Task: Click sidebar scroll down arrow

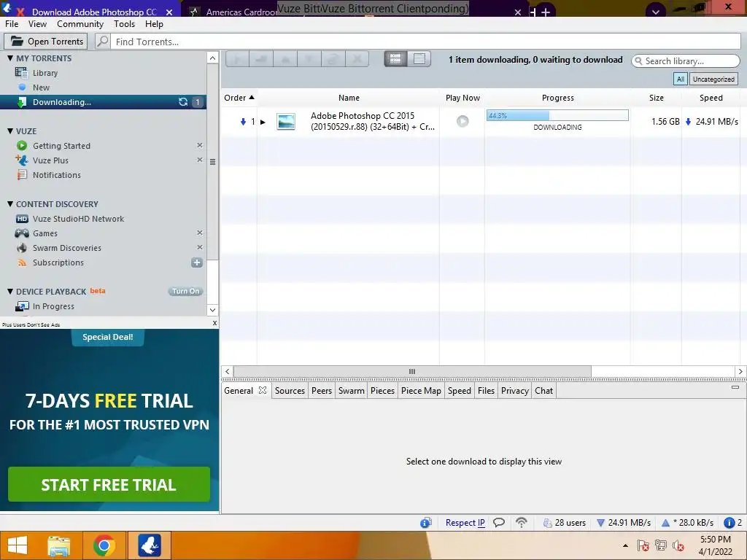Action: 212,310
